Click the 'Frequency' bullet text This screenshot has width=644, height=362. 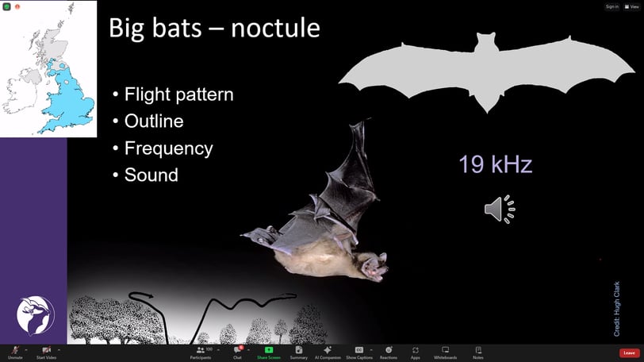(169, 148)
